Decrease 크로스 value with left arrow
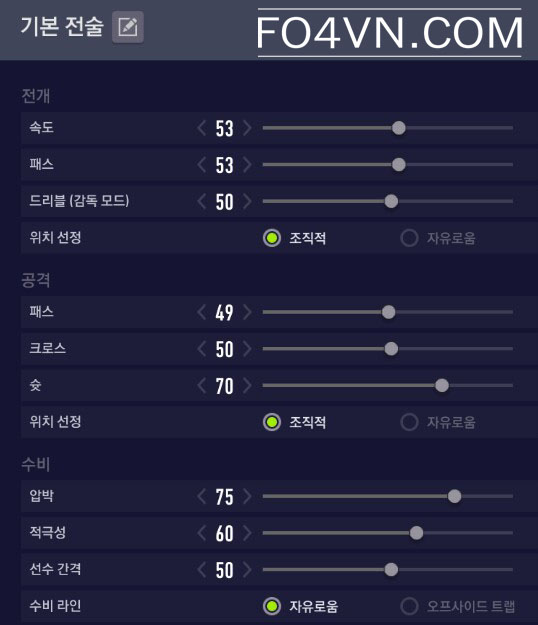This screenshot has width=538, height=625. pos(202,349)
